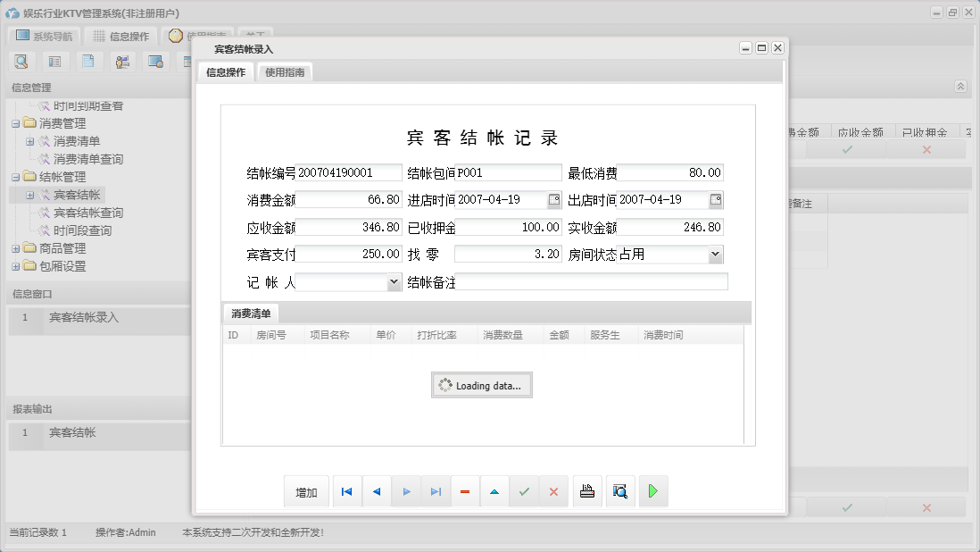Select the search magnifier in top toolbar

click(x=21, y=61)
